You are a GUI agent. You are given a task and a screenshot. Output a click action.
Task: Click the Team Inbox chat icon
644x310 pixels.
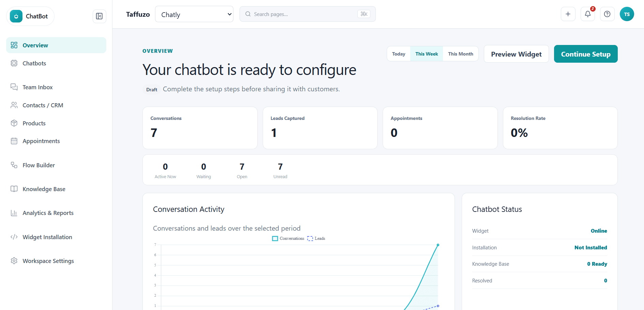click(14, 87)
